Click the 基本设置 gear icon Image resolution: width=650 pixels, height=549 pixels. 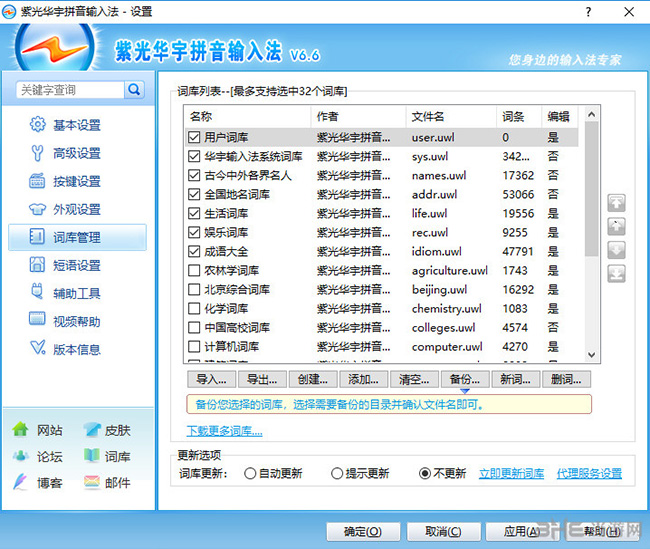coord(37,124)
